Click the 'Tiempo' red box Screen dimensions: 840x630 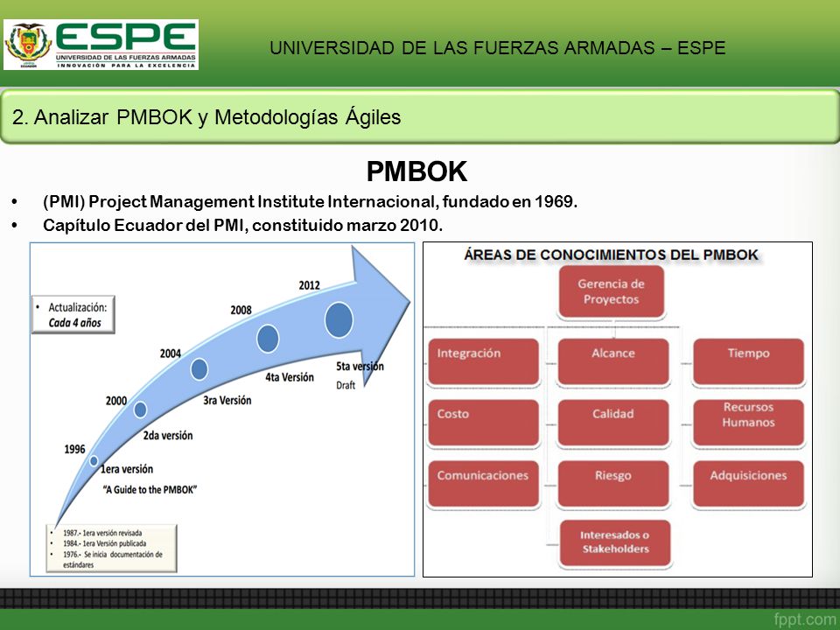click(748, 361)
